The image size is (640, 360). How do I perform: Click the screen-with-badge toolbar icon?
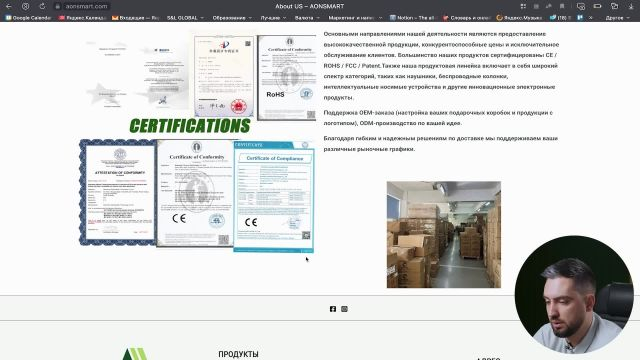pos(580,7)
